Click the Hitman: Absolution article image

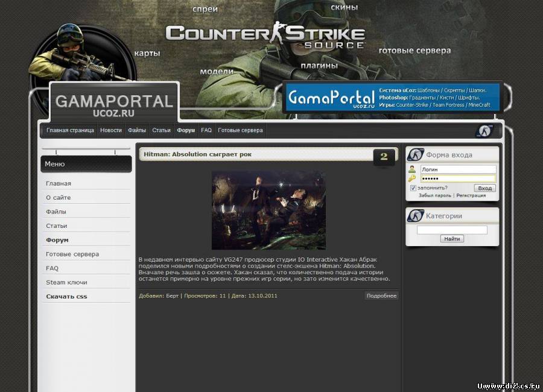pos(268,210)
